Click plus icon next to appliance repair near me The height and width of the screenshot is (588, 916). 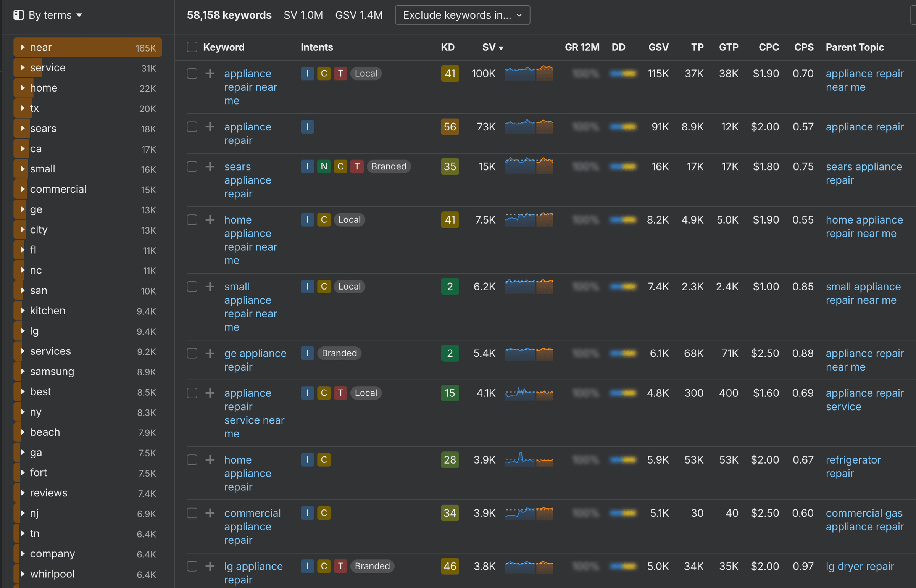(x=210, y=73)
